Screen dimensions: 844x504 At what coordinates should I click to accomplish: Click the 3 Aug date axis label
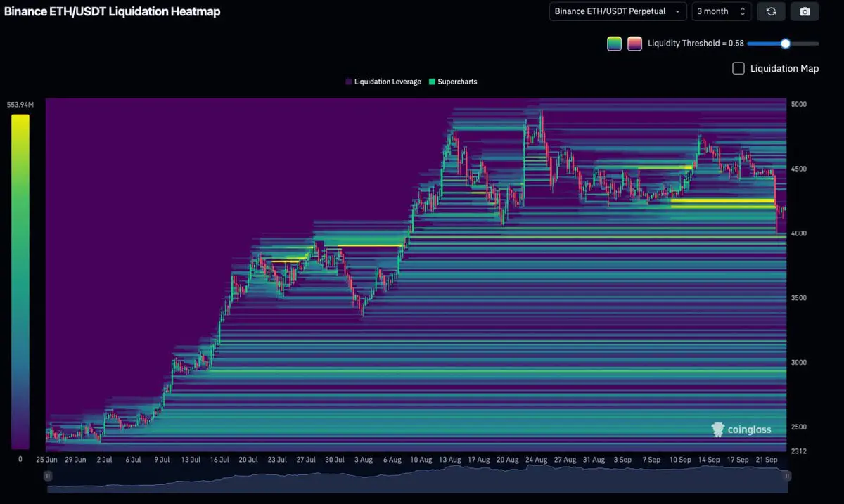[363, 459]
